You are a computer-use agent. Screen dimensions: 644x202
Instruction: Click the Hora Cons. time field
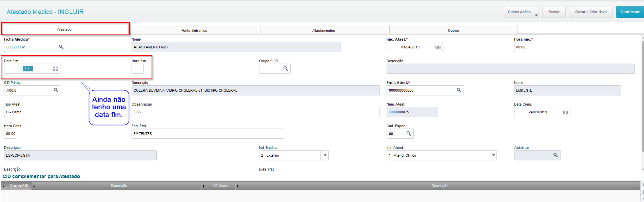[10, 134]
